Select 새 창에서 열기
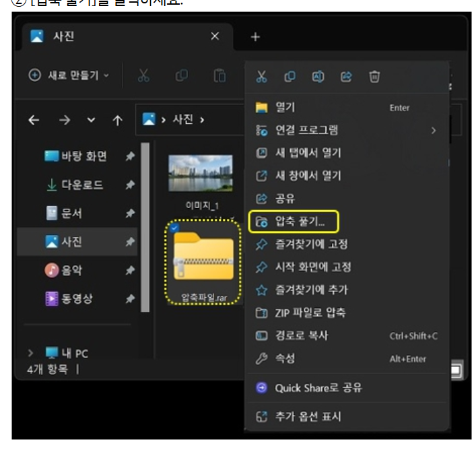Screen dimensions: 476x458 click(347, 176)
